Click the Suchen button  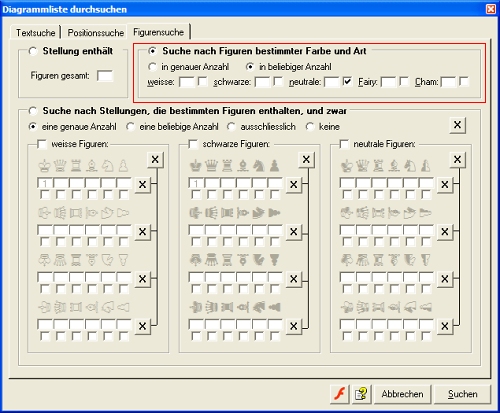coord(462,394)
